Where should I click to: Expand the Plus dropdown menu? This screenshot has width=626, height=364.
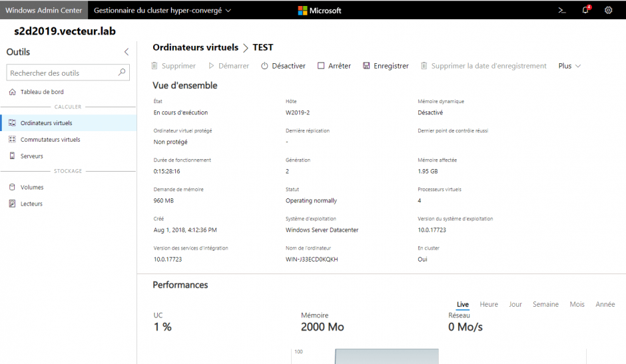[x=569, y=66]
